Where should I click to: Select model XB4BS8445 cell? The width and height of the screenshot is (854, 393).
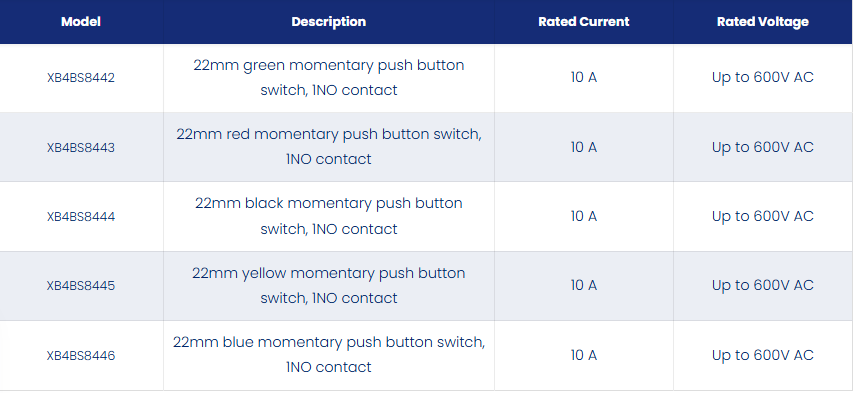tap(81, 286)
